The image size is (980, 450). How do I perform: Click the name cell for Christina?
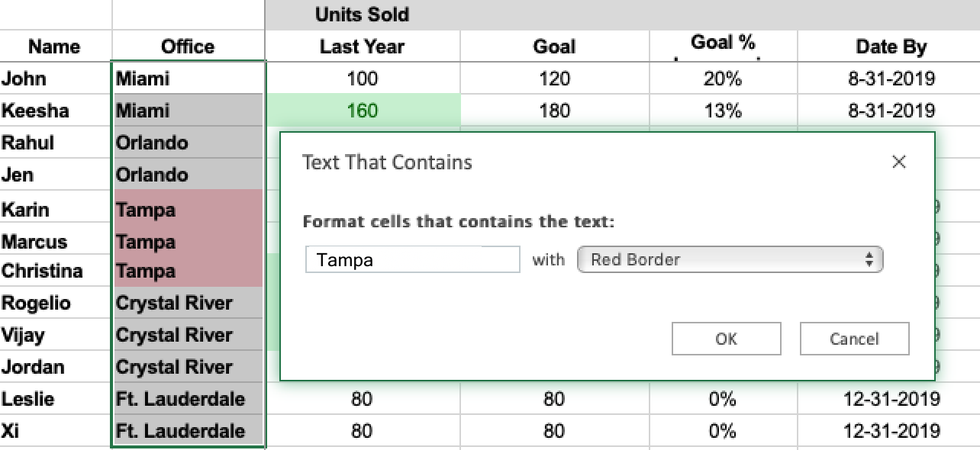click(x=42, y=271)
